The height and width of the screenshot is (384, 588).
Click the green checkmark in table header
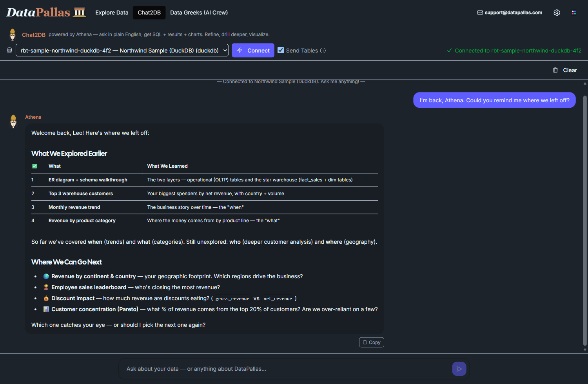[x=34, y=166]
